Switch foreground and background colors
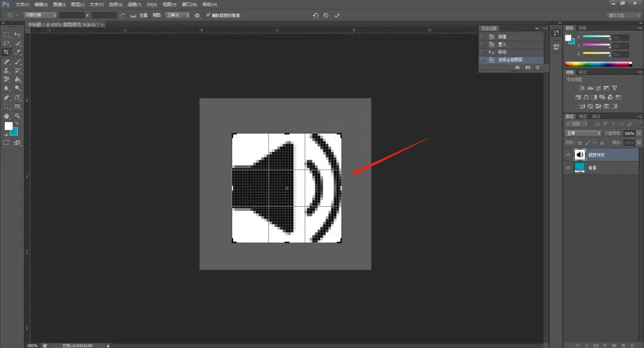The width and height of the screenshot is (644, 348). 17,123
